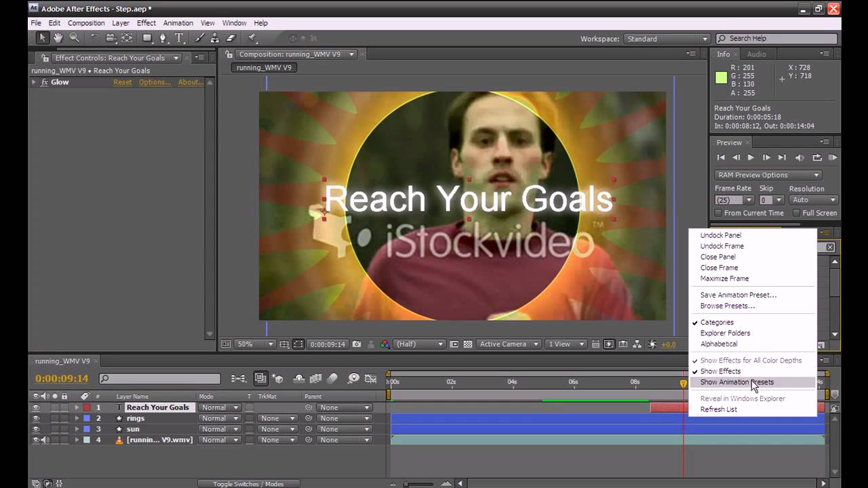The width and height of the screenshot is (868, 488).
Task: Select the Hand tool in toolbar
Action: click(x=58, y=39)
